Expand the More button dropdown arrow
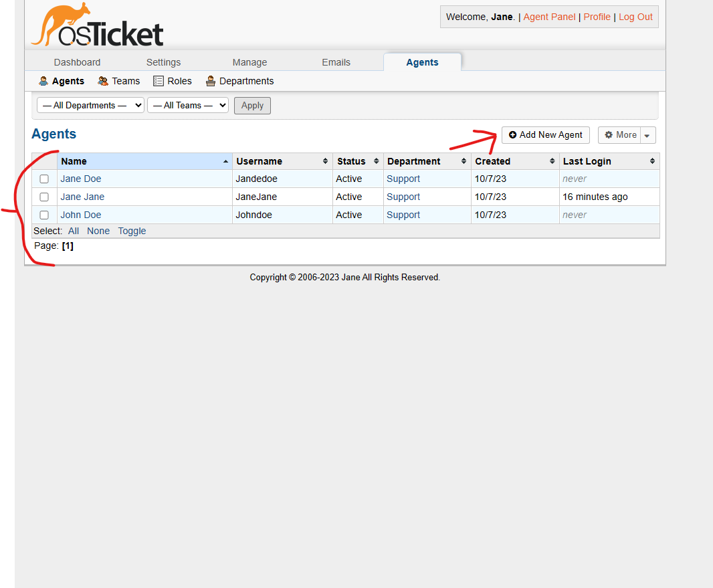 pyautogui.click(x=646, y=134)
